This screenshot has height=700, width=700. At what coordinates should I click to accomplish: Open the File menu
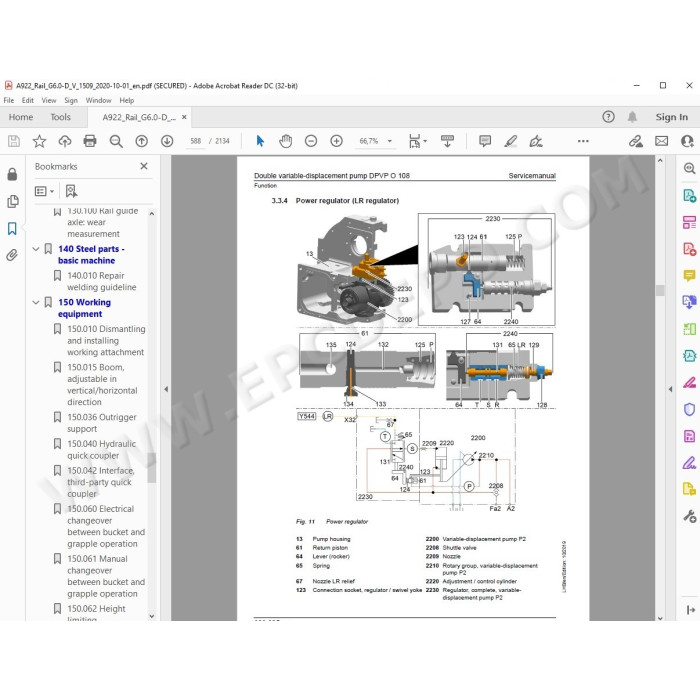(x=8, y=100)
